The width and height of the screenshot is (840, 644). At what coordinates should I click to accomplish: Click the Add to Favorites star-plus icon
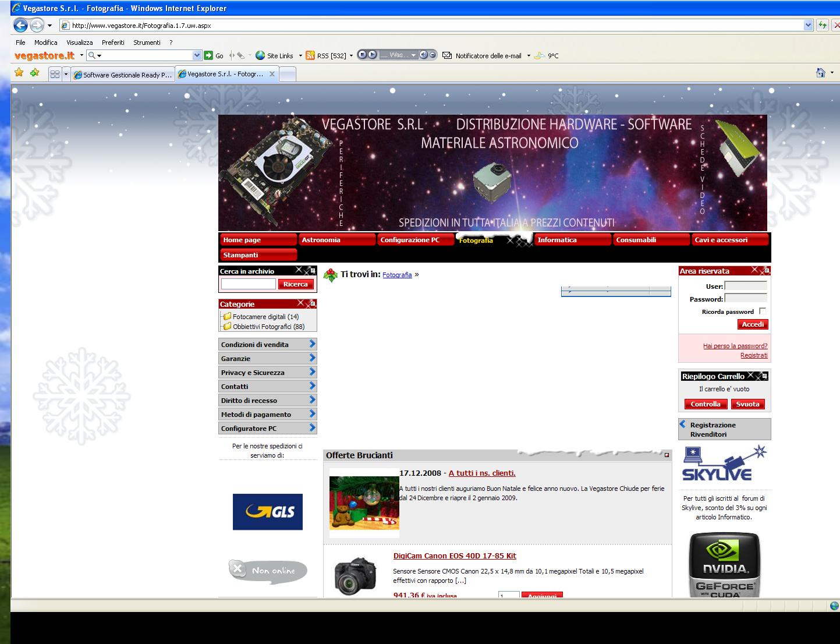(35, 73)
